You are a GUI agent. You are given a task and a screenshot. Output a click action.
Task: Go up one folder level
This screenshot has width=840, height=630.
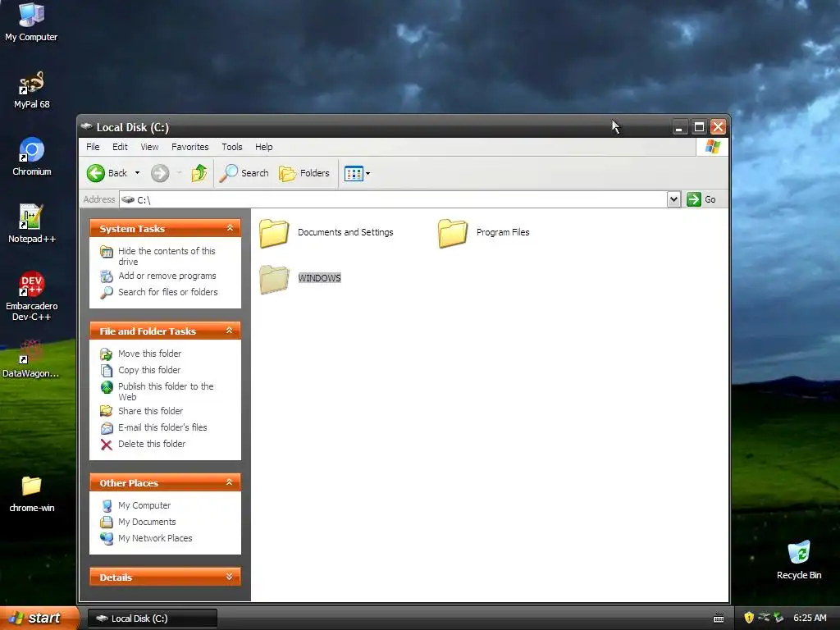click(x=199, y=173)
